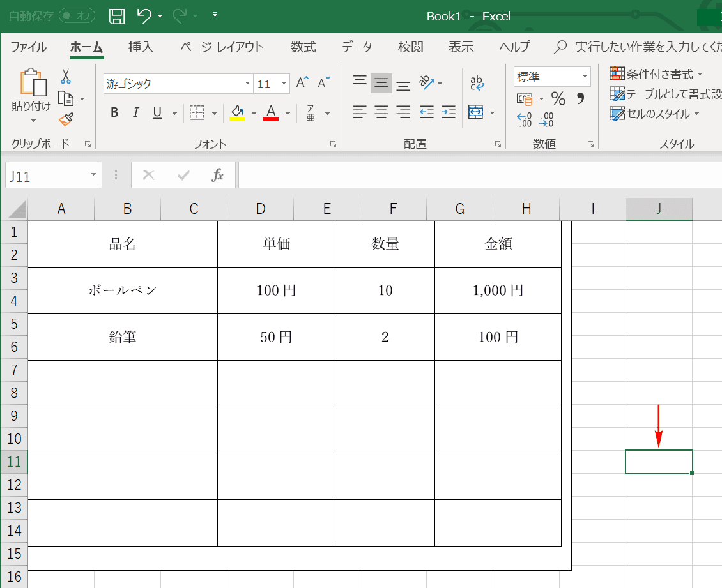Image resolution: width=722 pixels, height=588 pixels.
Task: Click the Cut scissors icon
Action: click(66, 77)
